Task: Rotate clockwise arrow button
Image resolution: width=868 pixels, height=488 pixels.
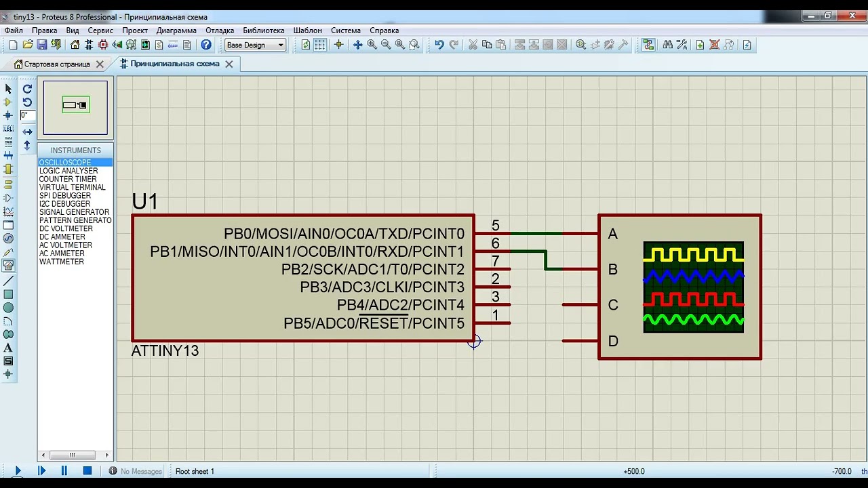Action: click(x=27, y=89)
